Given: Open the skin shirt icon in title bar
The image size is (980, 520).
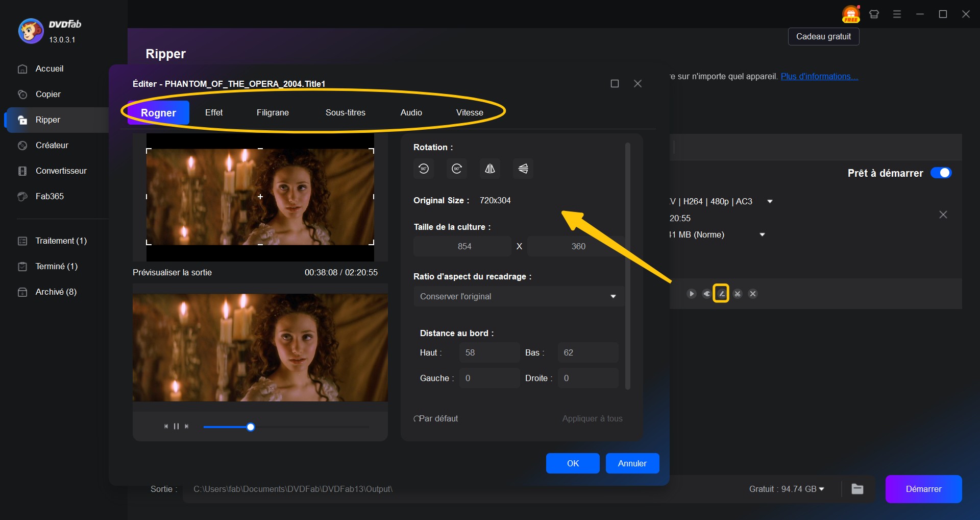Looking at the screenshot, I should coord(874,14).
